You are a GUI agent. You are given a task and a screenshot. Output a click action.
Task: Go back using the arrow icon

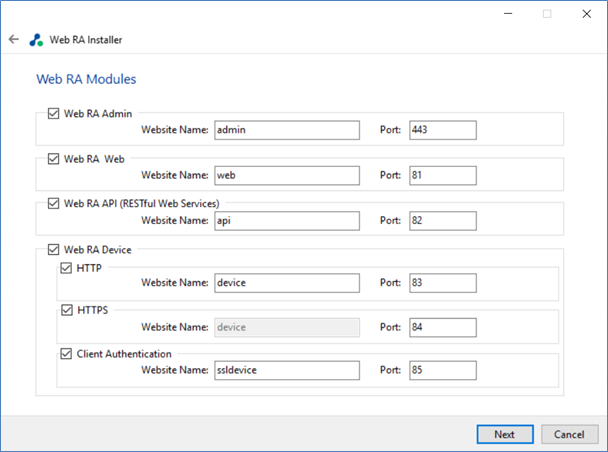pos(14,39)
